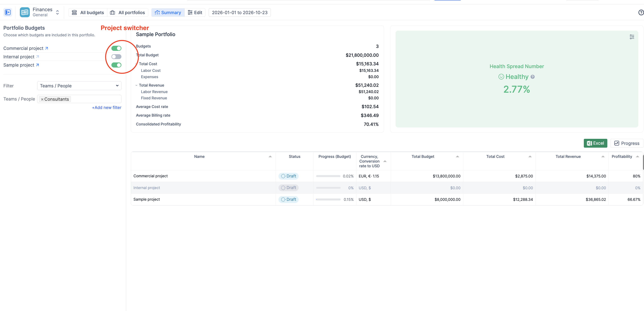Sort table by Total Revenue arrow

[x=603, y=157]
